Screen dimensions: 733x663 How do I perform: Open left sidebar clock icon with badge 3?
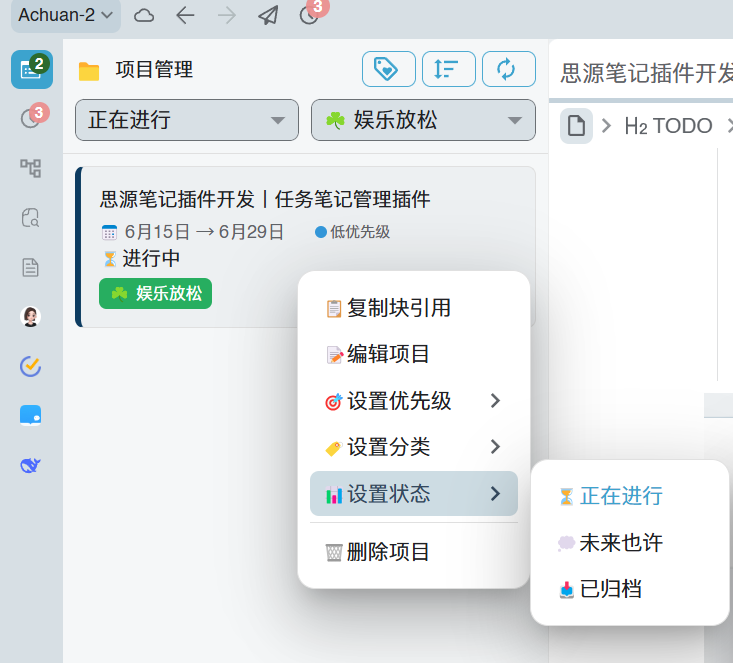[x=31, y=118]
